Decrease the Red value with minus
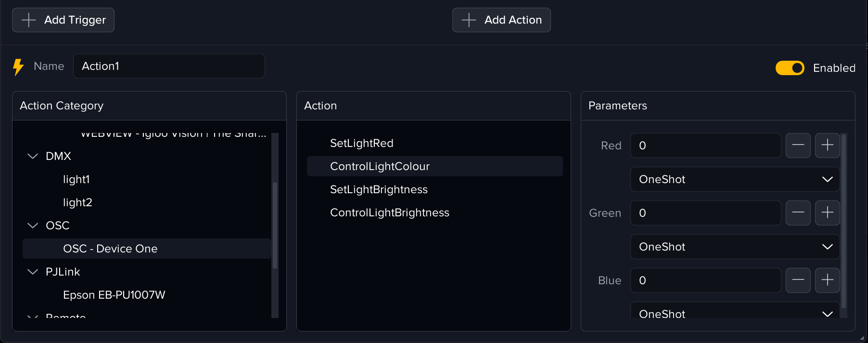 pyautogui.click(x=798, y=145)
